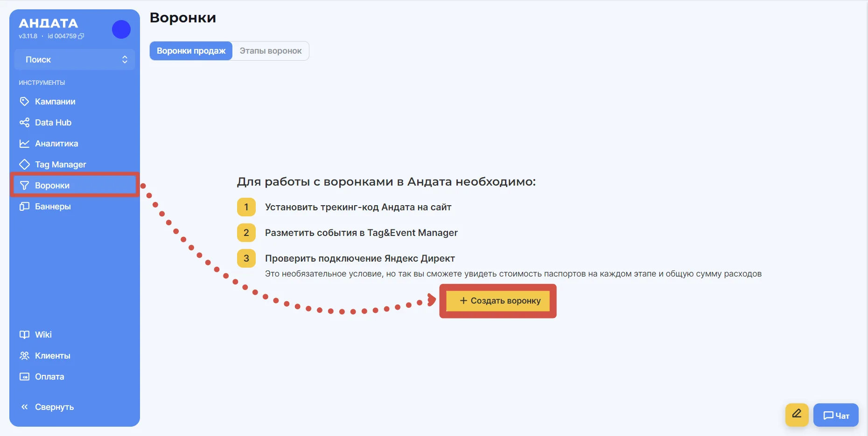Click the Аналитика chart icon
The width and height of the screenshot is (868, 436).
click(24, 143)
